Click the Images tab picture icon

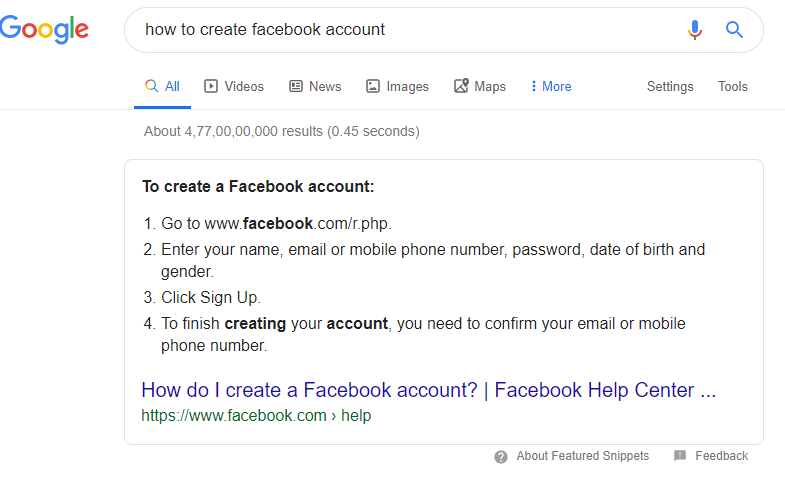pos(373,87)
